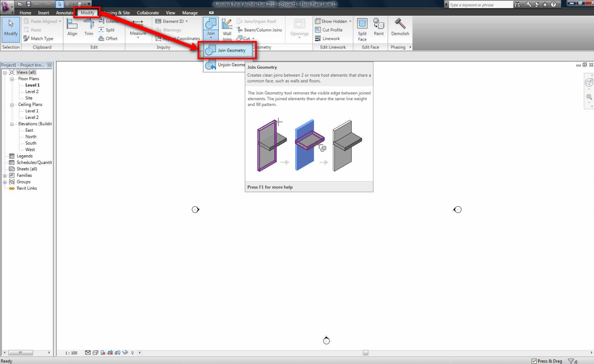This screenshot has width=594, height=364.
Task: Click Beam/Column Joins tool
Action: click(259, 30)
